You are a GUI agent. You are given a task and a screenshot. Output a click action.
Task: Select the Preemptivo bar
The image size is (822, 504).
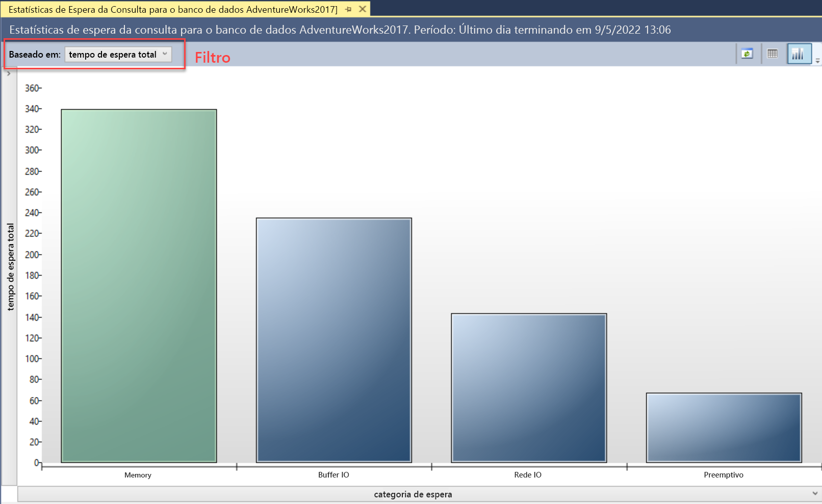[724, 428]
